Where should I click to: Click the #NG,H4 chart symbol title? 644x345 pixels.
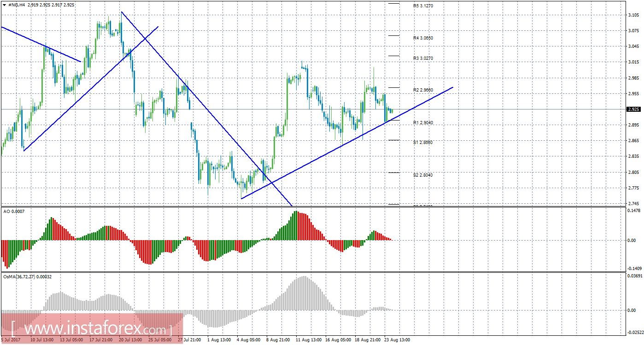[17, 4]
